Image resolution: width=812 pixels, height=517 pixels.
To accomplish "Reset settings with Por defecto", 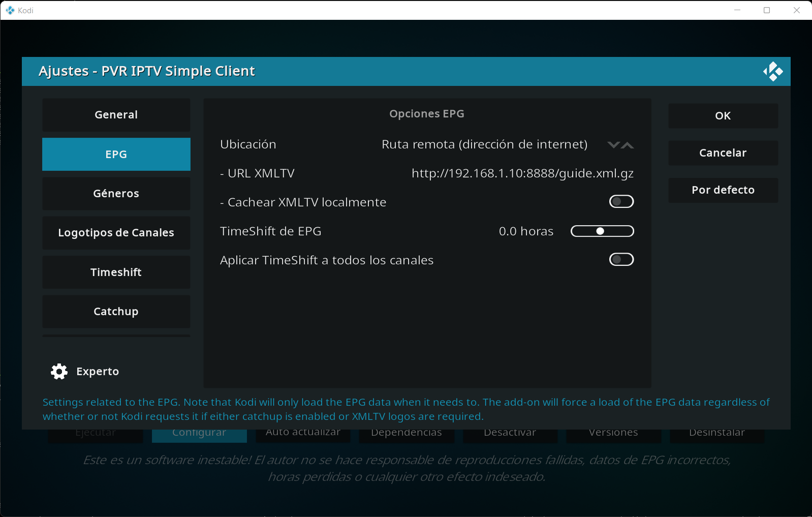I will click(x=723, y=190).
